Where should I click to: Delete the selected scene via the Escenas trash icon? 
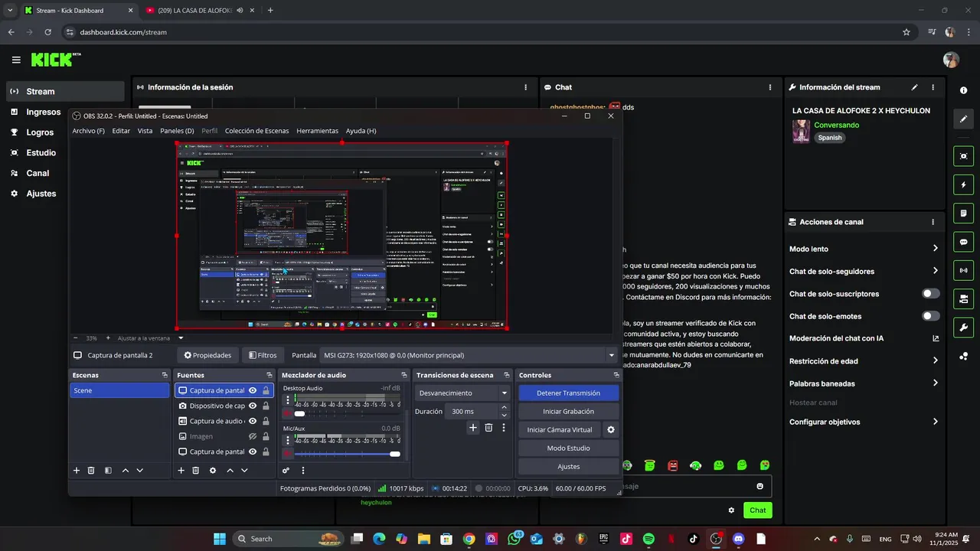[91, 471]
